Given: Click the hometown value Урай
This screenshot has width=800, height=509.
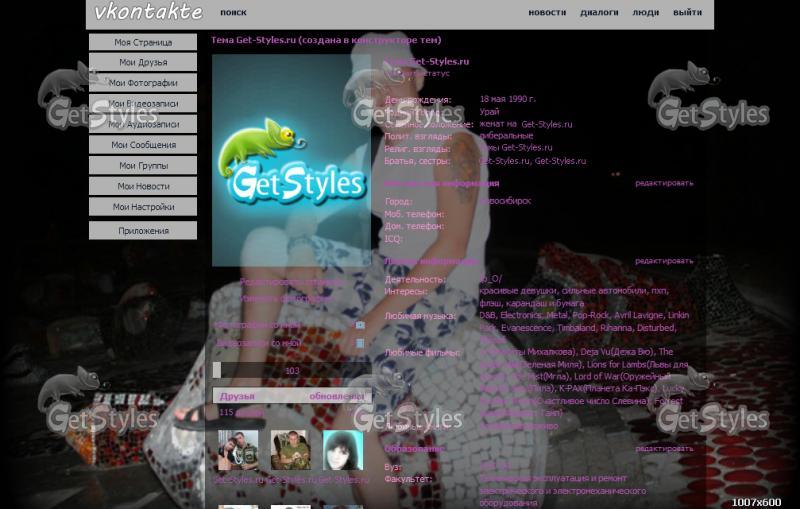Looking at the screenshot, I should pyautogui.click(x=489, y=112).
